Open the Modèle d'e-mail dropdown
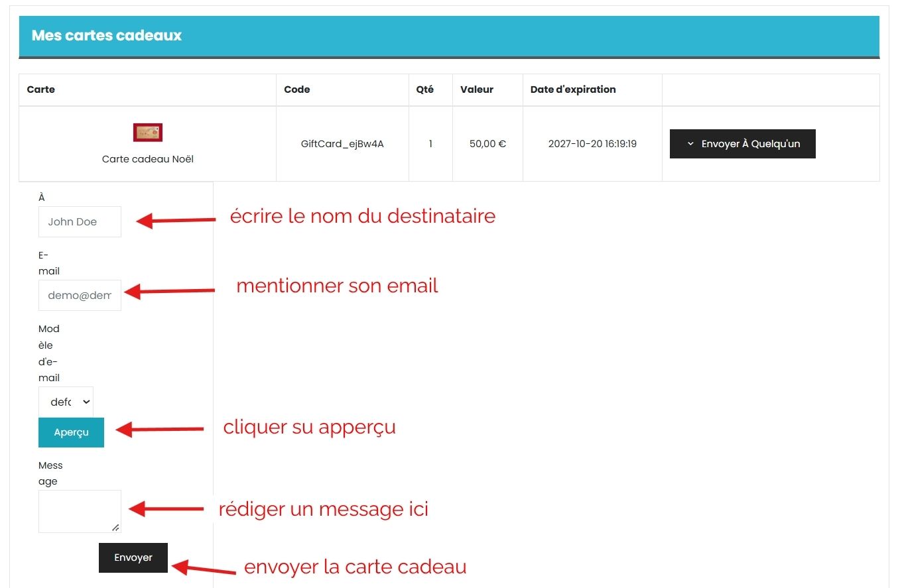This screenshot has width=900, height=588. click(66, 402)
